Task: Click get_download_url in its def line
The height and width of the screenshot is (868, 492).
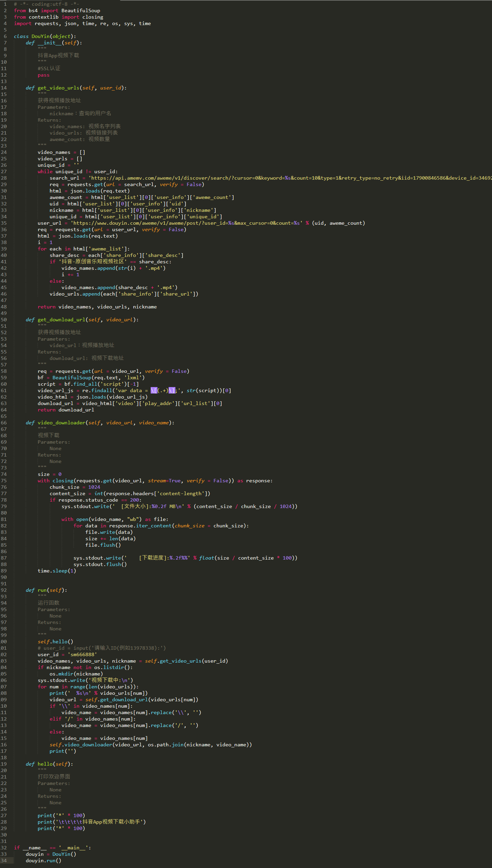Action: [x=61, y=320]
